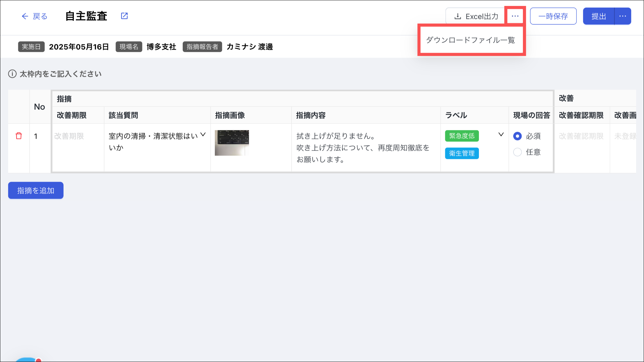This screenshot has width=644, height=362.
Task: Click the Excel出力 download button
Action: point(476,16)
